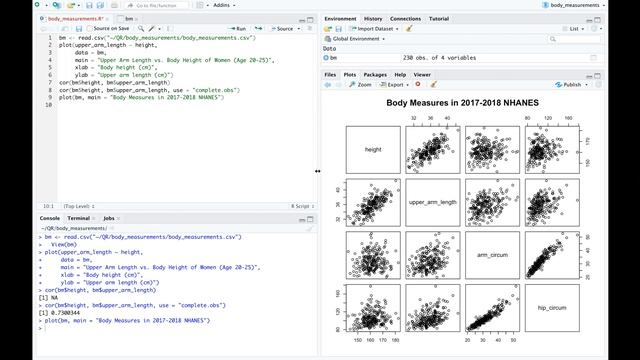View bm data via table grid icon
The width and height of the screenshot is (640, 360).
(x=593, y=58)
